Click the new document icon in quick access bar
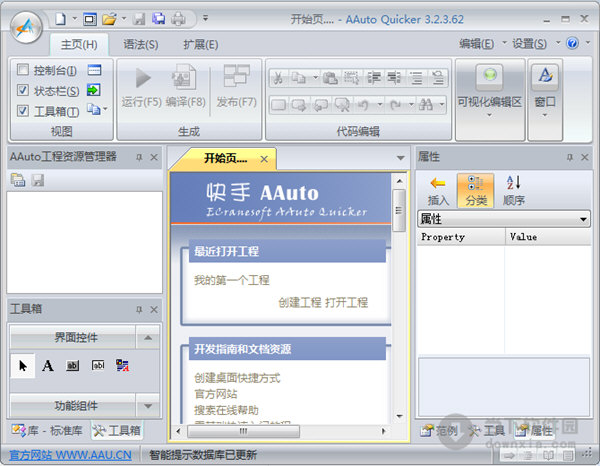The width and height of the screenshot is (600, 466). [x=60, y=18]
